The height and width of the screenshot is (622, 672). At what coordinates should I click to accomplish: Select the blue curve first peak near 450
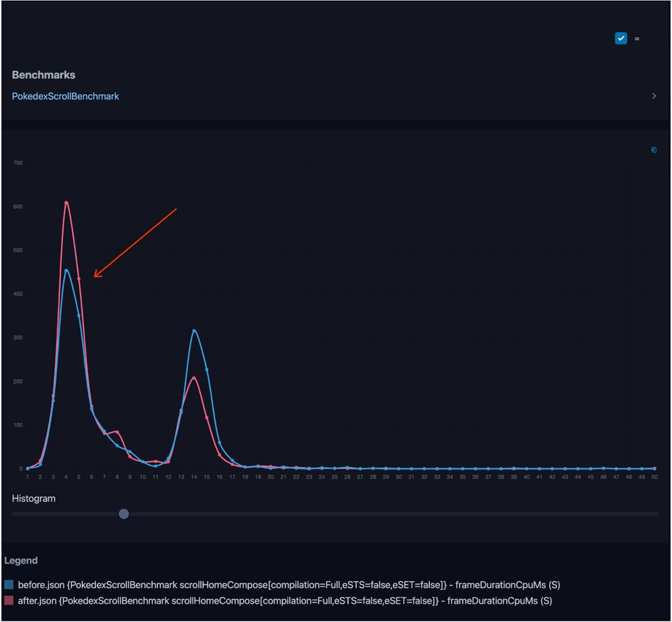pos(66,270)
